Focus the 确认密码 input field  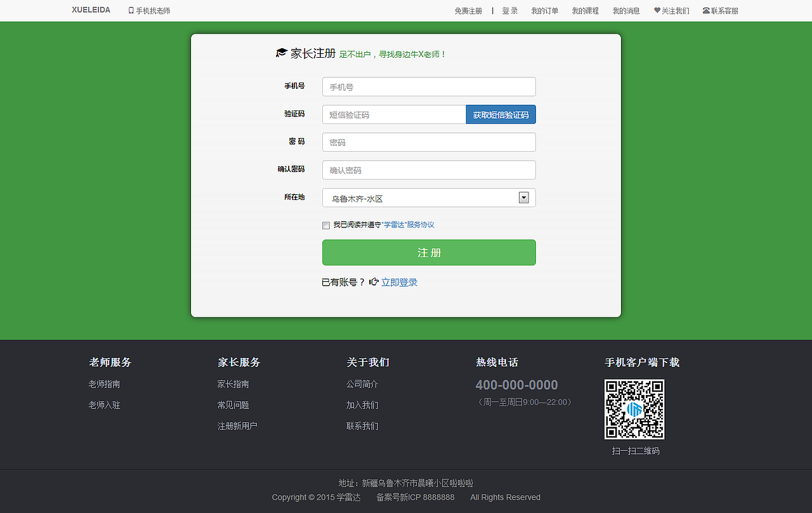click(429, 170)
